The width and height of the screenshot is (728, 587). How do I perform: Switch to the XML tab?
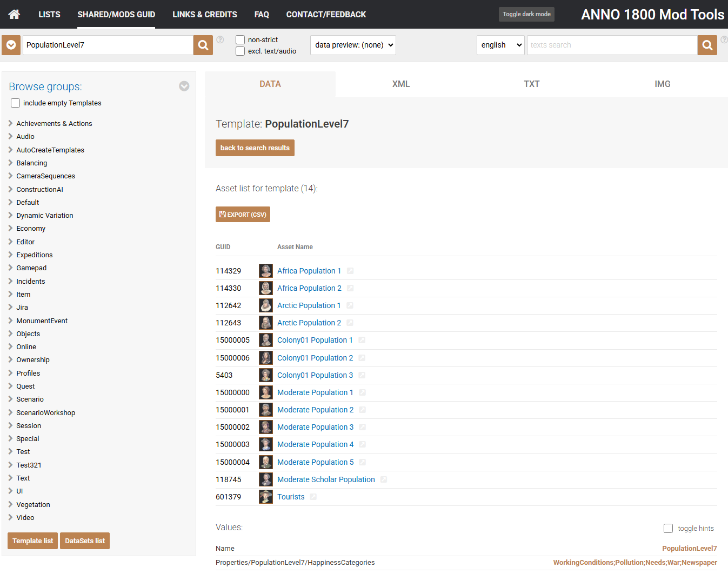click(401, 84)
